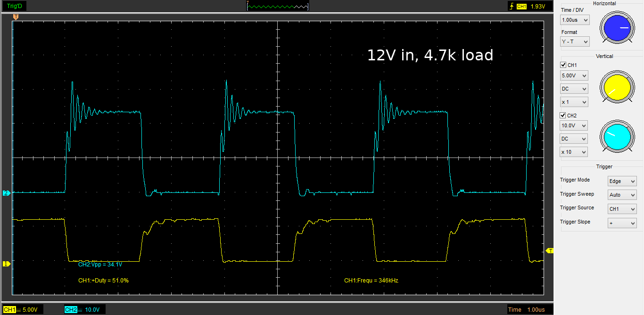
Task: Select the CH1 ground level marker
Action: click(6, 264)
